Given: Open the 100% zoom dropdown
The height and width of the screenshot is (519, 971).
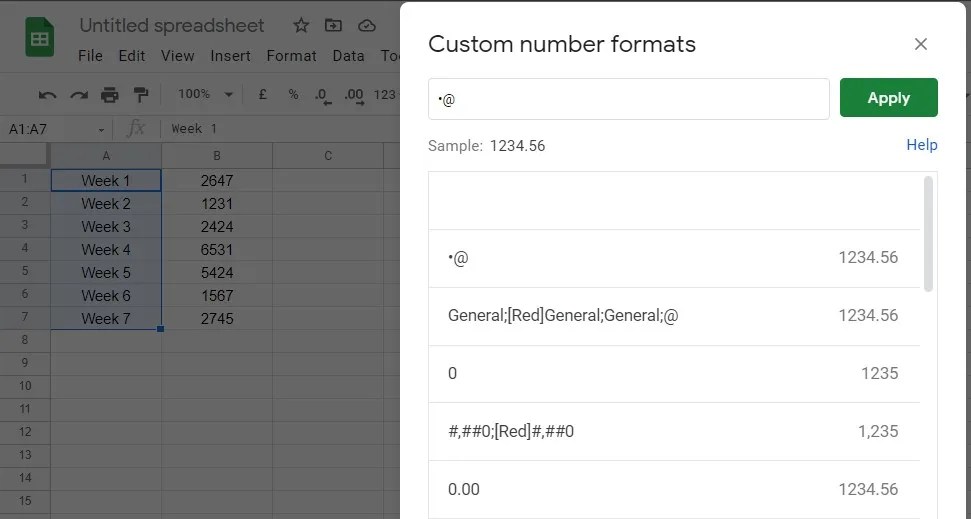Looking at the screenshot, I should (205, 94).
